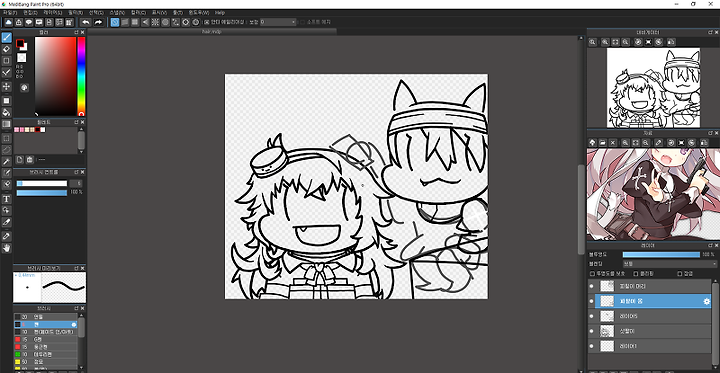Image resolution: width=720 pixels, height=373 pixels.
Task: Open settings gear of selected 펜 brush
Action: point(73,324)
